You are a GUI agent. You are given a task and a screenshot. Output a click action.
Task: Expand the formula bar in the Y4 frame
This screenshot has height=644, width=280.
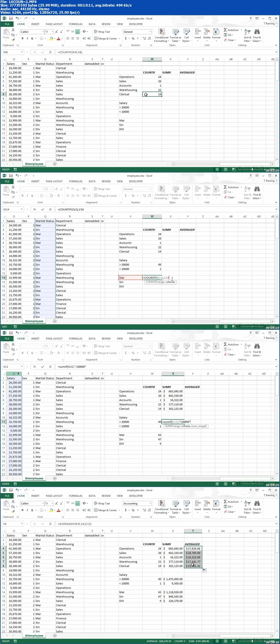pos(276,524)
